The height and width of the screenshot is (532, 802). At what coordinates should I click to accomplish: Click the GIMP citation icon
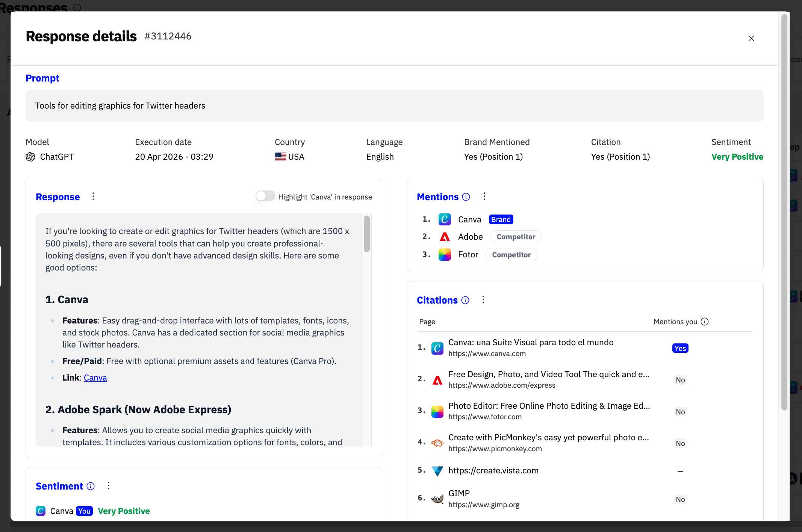[437, 499]
